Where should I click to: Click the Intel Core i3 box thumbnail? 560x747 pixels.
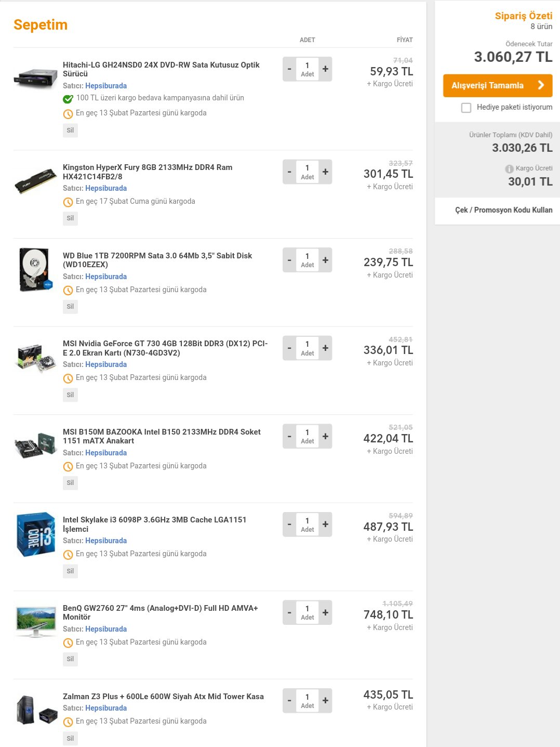[x=35, y=534]
